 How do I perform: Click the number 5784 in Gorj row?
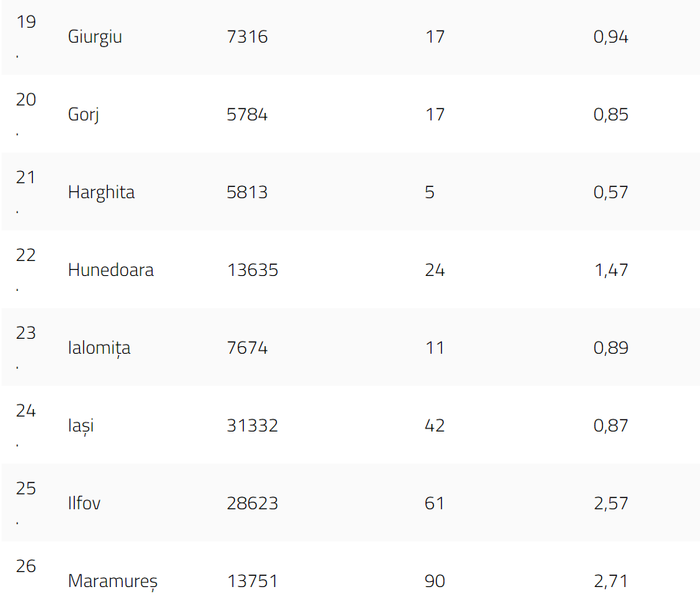247,114
